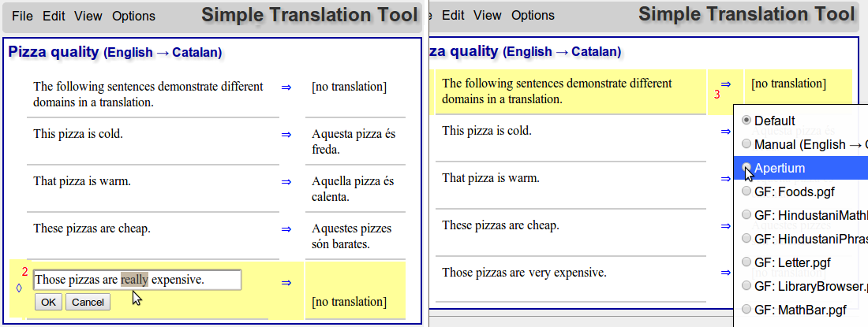Open the View menu in right panel
The height and width of the screenshot is (327, 868).
(x=488, y=16)
